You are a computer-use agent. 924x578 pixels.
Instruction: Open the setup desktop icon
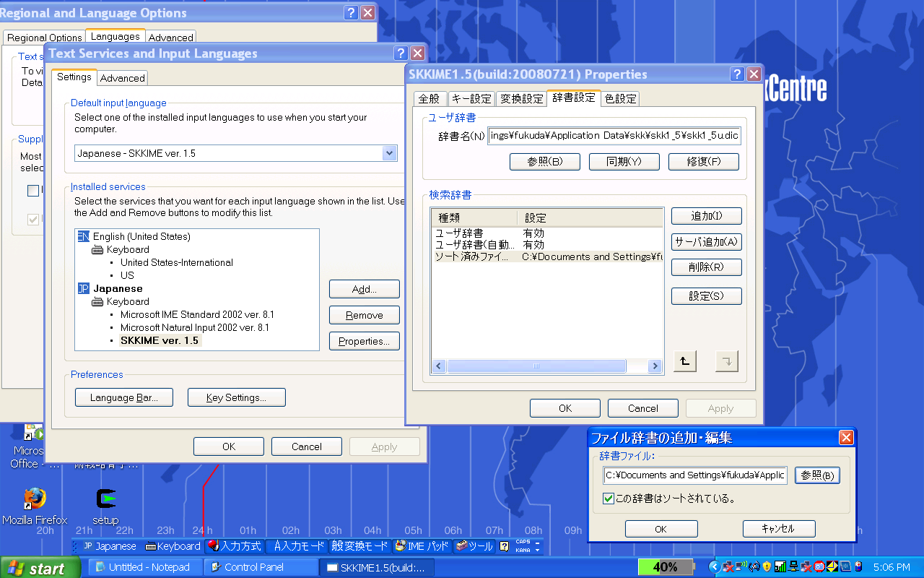pos(105,506)
